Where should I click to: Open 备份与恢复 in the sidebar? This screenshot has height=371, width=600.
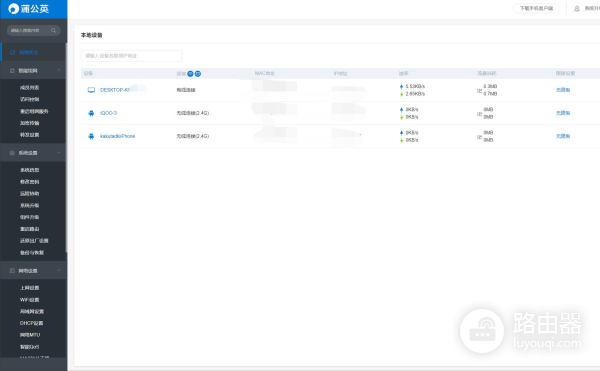(32, 252)
